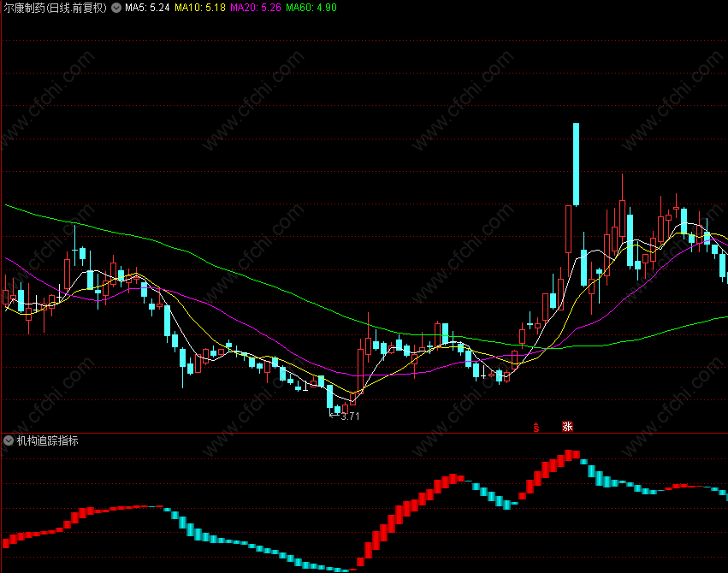Click the red 涨 marker icon
This screenshot has width=728, height=573.
point(567,427)
